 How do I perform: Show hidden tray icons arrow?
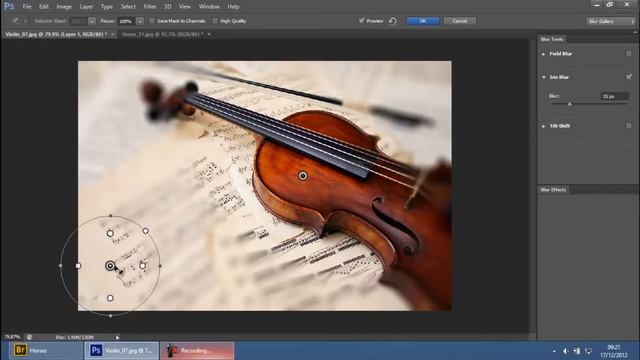554,351
